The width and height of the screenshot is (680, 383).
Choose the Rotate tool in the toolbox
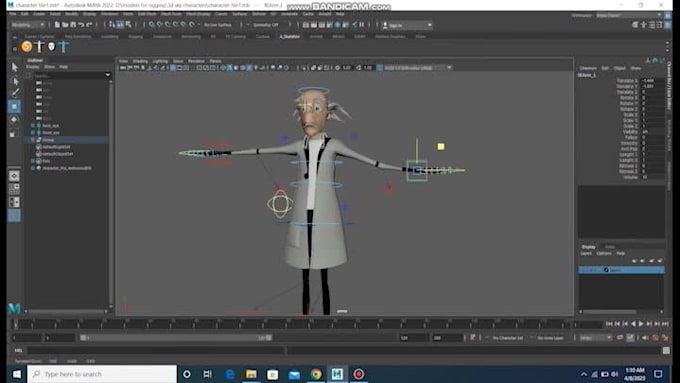(14, 119)
